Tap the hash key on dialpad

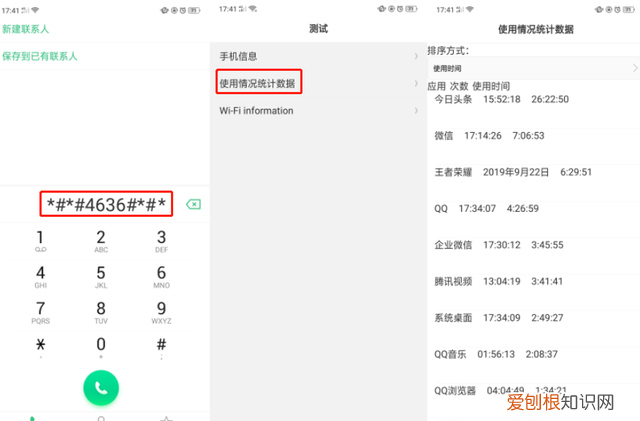161,347
